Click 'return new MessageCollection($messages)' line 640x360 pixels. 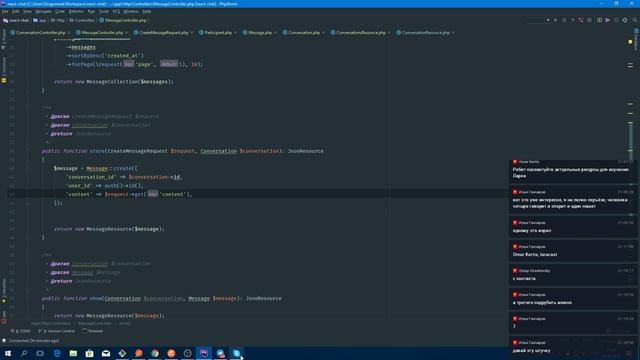tap(114, 82)
